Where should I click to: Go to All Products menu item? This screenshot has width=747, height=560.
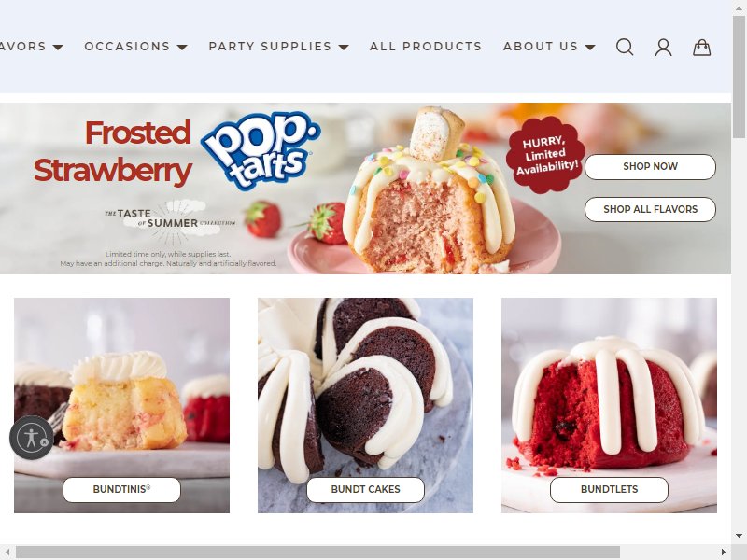click(426, 46)
